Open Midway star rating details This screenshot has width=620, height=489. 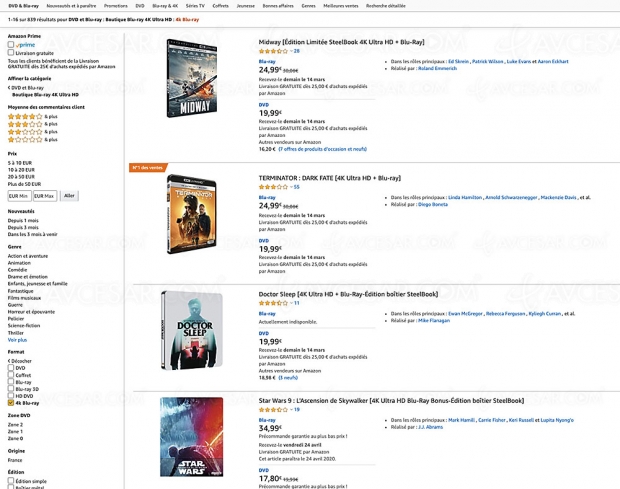click(x=273, y=51)
